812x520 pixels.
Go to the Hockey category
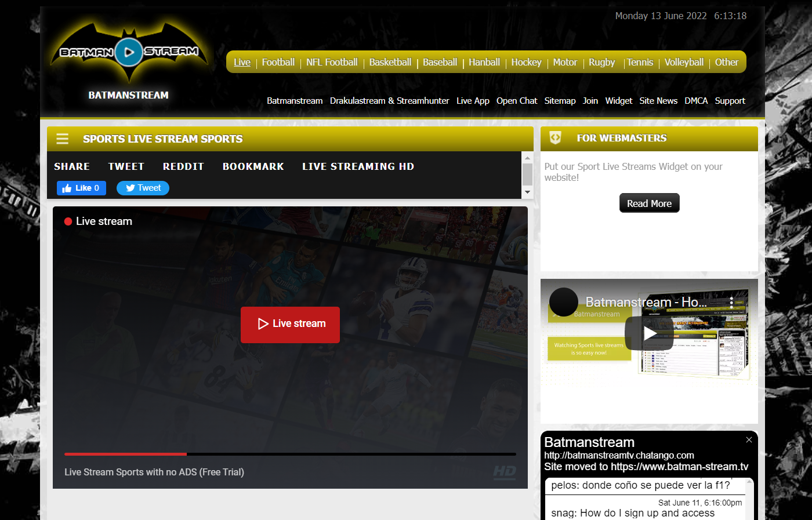coord(526,63)
